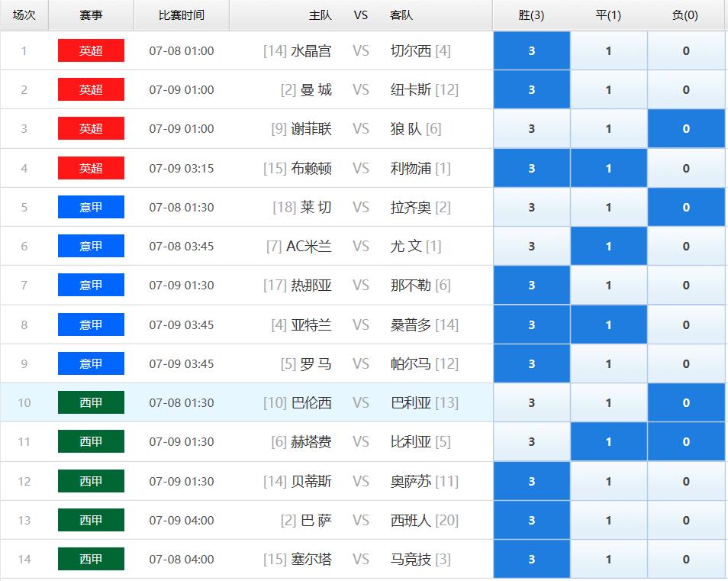The image size is (728, 581).
Task: Select loss (0) for 水晶宫 vs 切尔西
Action: pyautogui.click(x=686, y=50)
